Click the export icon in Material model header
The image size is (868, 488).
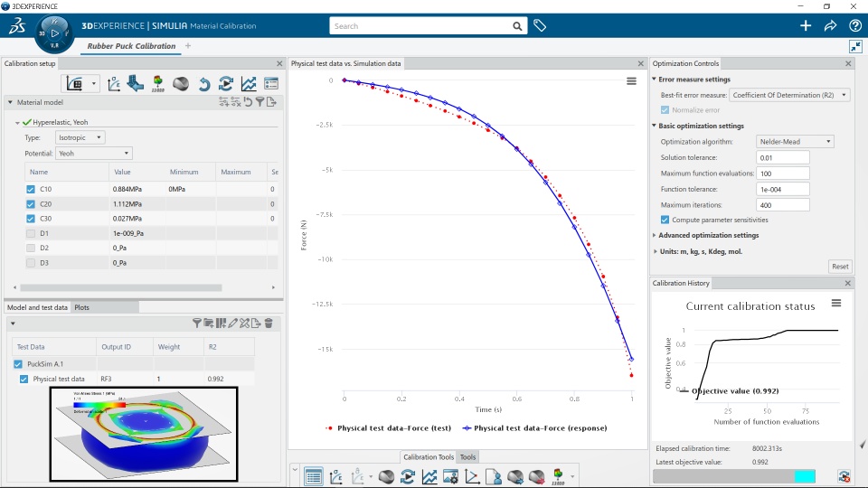point(271,102)
